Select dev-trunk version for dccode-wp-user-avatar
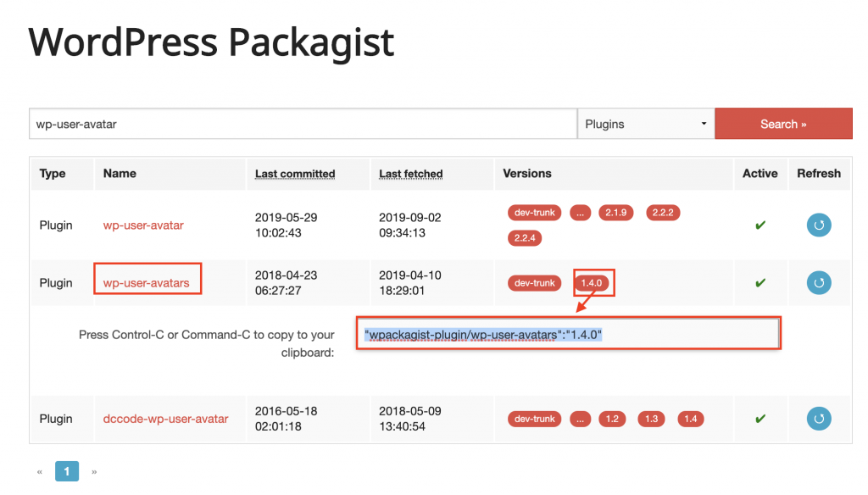Screen dimensions: 868x495 (535, 419)
